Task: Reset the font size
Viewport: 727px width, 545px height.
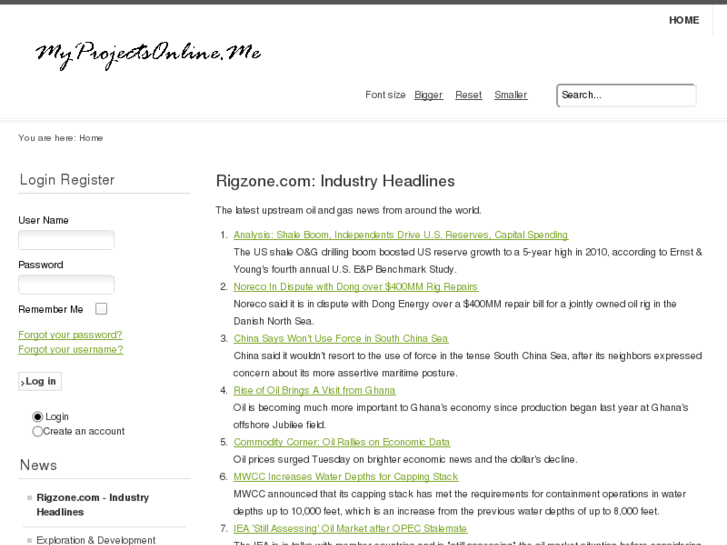Action: [x=468, y=95]
